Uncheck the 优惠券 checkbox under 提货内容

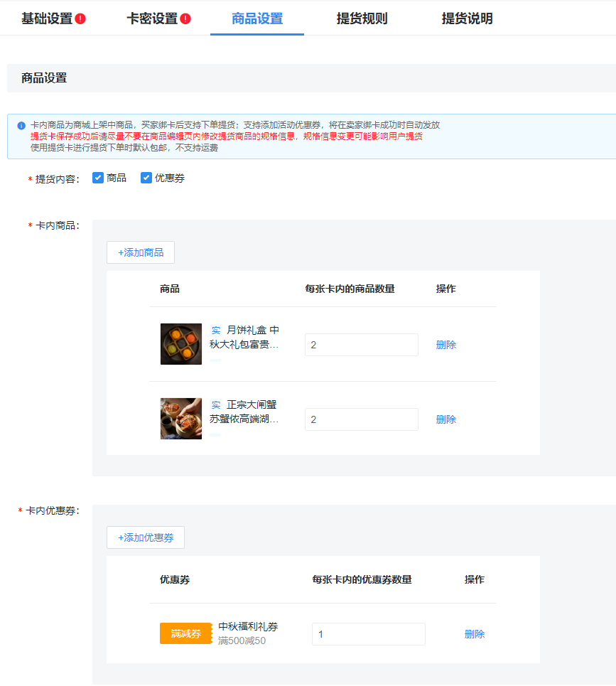coord(146,178)
